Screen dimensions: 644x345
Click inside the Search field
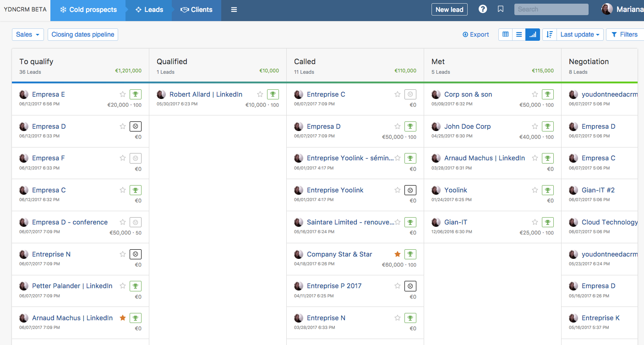coord(551,9)
